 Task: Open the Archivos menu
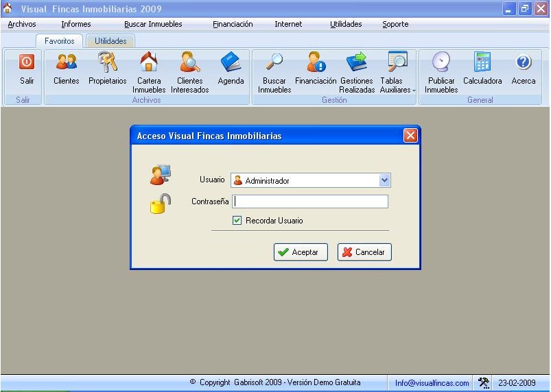tap(22, 24)
